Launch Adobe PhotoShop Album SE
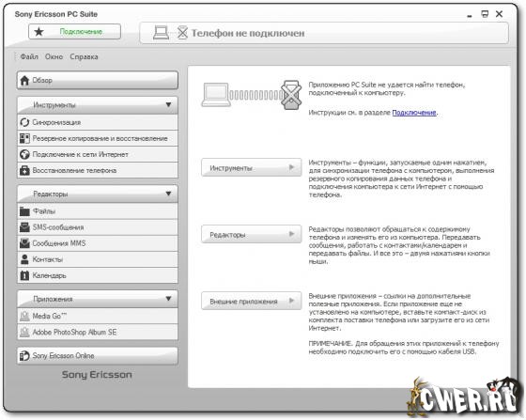Image resolution: width=526 pixels, height=420 pixels. point(98,332)
